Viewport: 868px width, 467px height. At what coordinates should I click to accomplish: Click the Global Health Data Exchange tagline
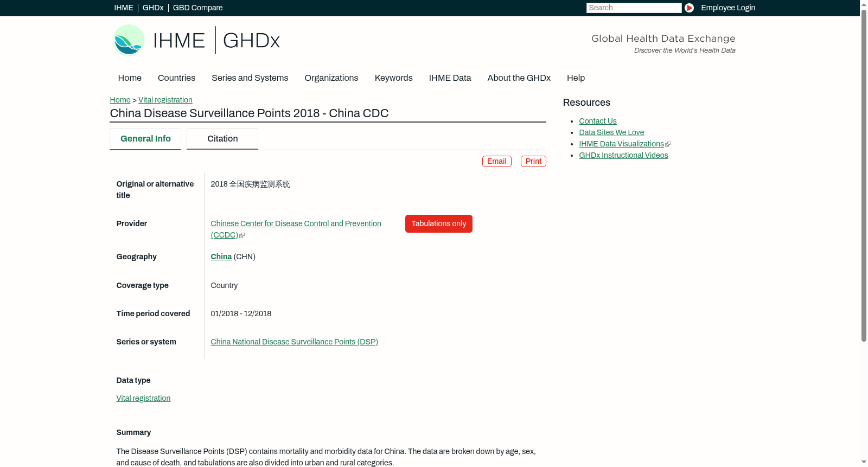coord(663,39)
